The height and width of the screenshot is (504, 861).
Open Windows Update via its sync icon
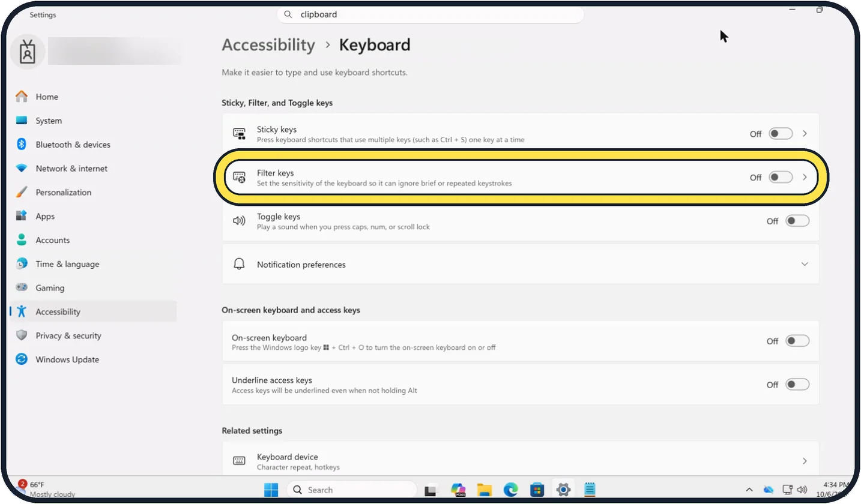[22, 359]
